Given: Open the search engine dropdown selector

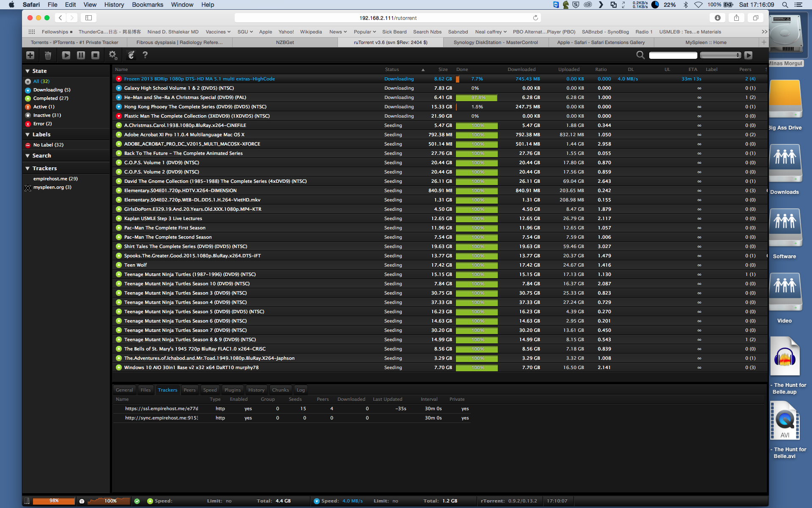Looking at the screenshot, I should (720, 55).
